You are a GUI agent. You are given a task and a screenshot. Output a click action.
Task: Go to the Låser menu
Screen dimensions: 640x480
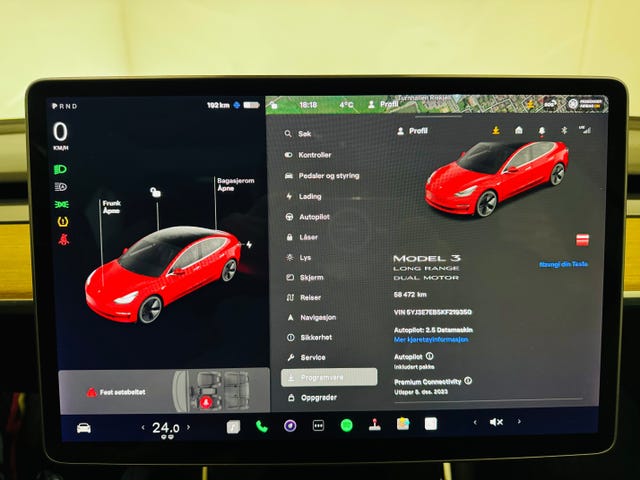302,237
